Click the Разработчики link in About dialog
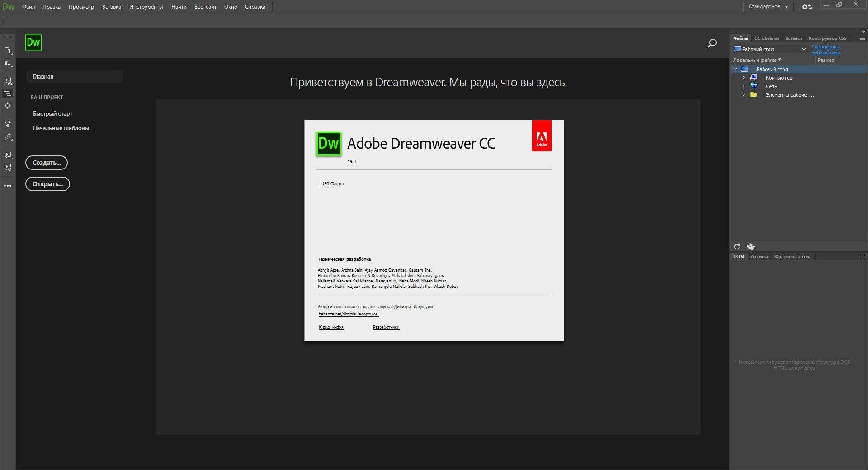The width and height of the screenshot is (868, 470). (x=386, y=327)
